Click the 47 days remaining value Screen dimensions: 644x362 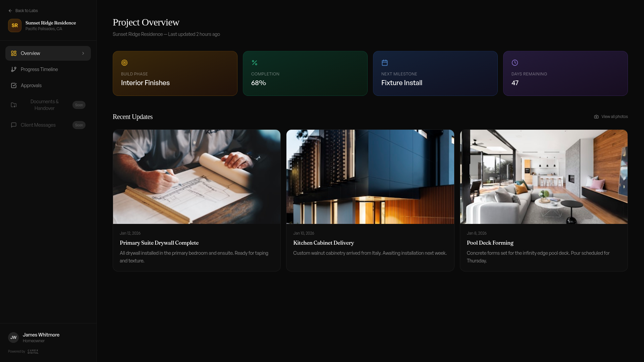[x=515, y=83]
